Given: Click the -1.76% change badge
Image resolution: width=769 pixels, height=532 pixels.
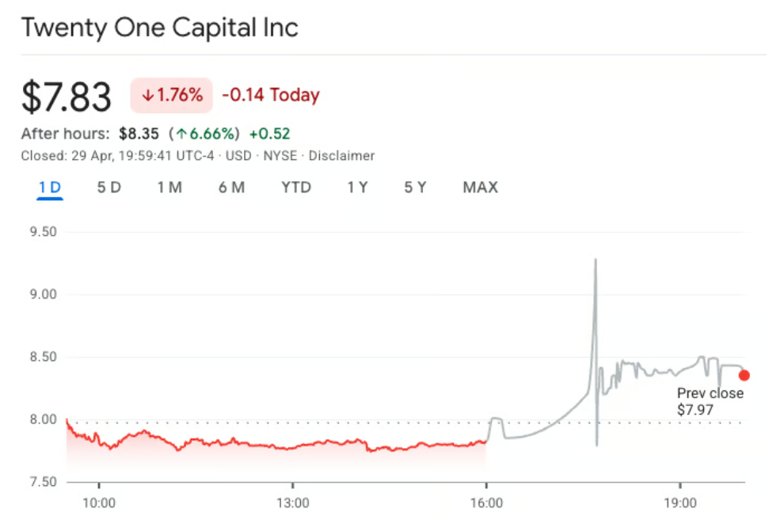Looking at the screenshot, I should tap(172, 96).
